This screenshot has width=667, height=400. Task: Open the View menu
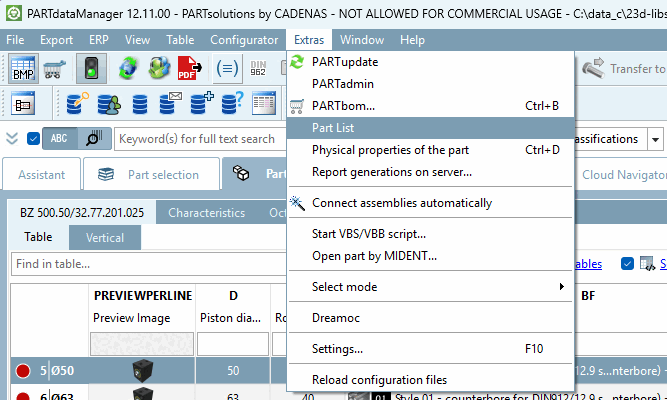137,40
